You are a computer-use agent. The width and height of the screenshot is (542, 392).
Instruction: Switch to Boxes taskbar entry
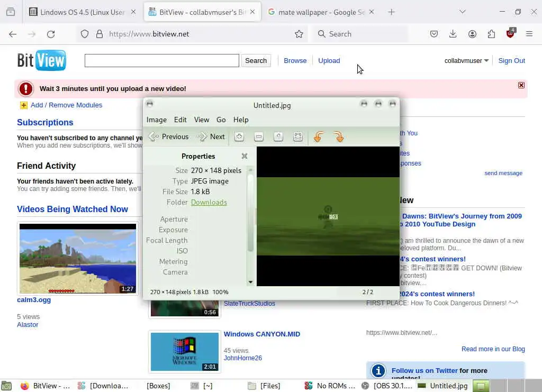(x=158, y=386)
